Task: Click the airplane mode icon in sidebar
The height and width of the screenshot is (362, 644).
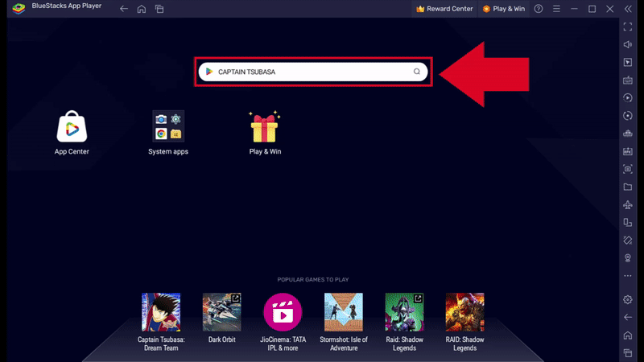Action: coord(628,204)
